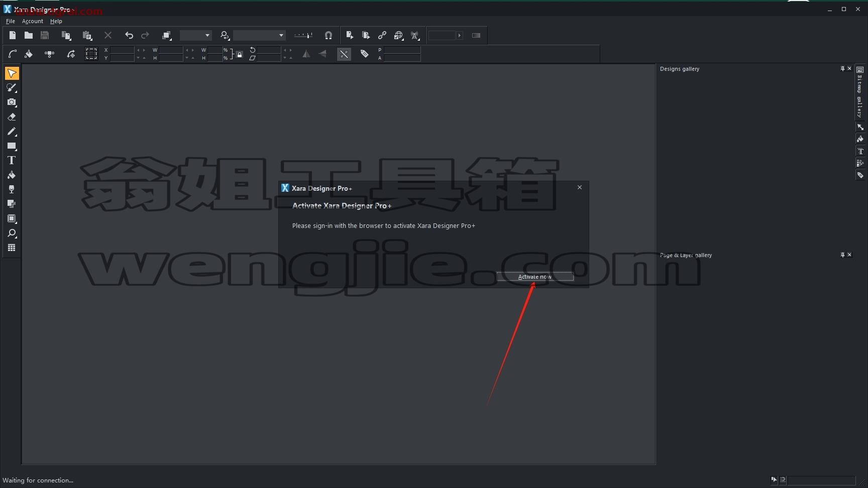Open the Help menu

coord(56,21)
